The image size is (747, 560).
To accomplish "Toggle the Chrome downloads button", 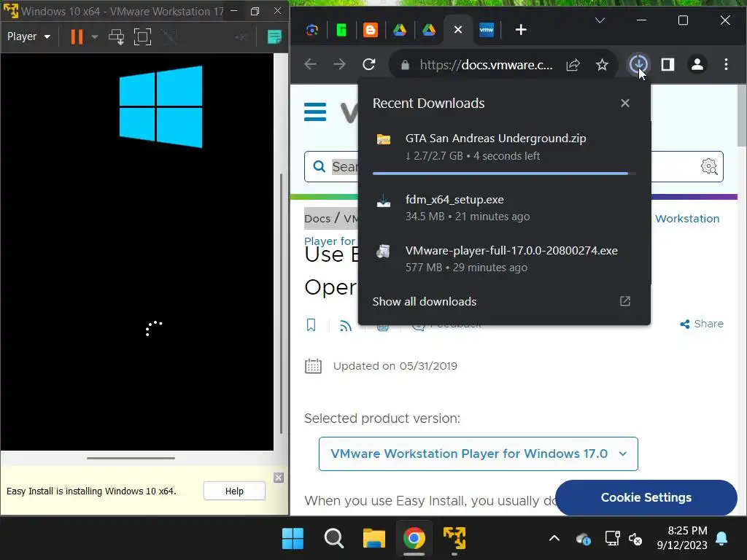I will [x=638, y=64].
